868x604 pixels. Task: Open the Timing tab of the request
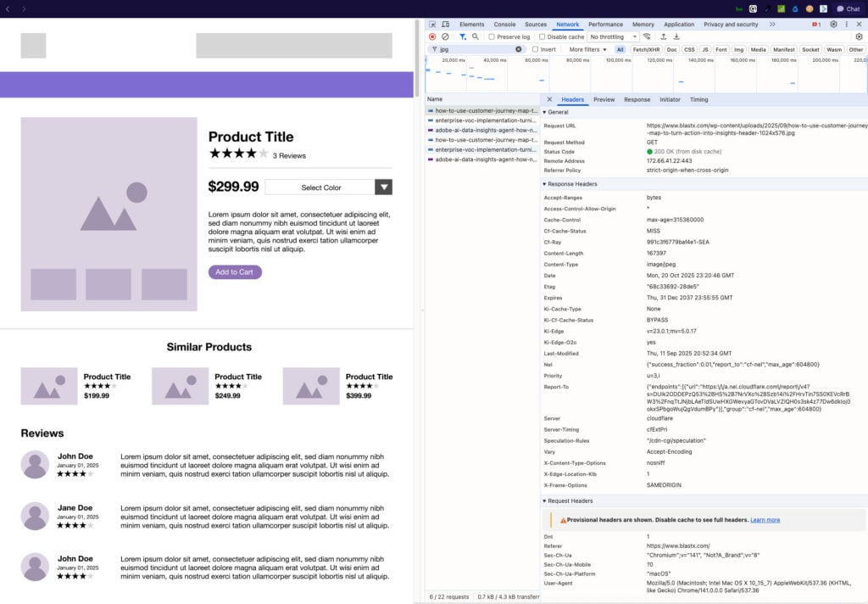(x=698, y=99)
